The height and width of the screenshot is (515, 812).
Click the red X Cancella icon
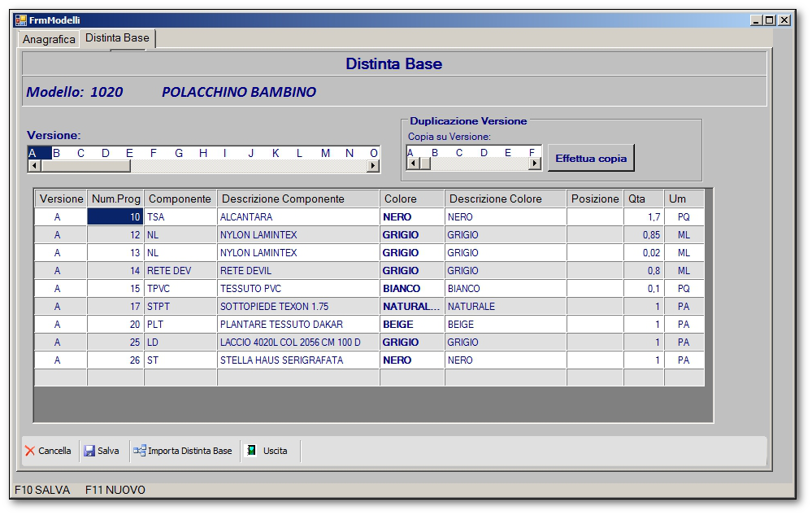coord(30,452)
